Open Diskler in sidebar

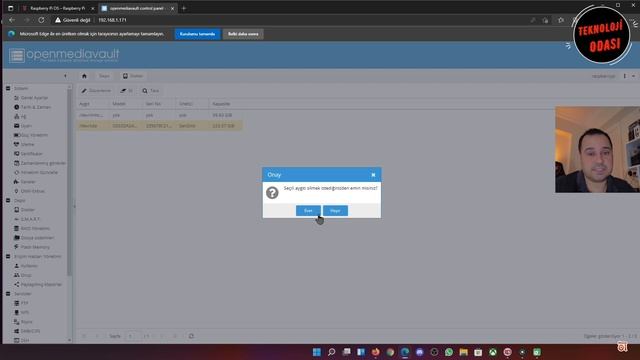pyautogui.click(x=24, y=210)
